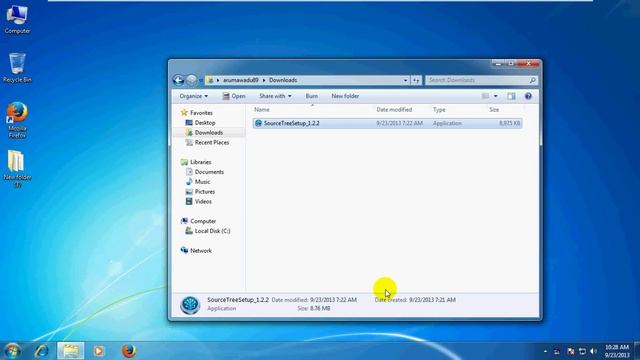Click the Explorer Forward arrow button

click(x=191, y=80)
